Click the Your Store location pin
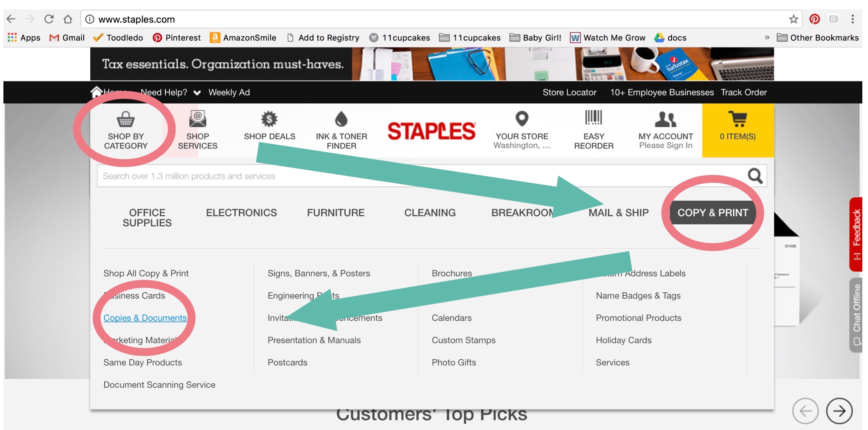This screenshot has height=430, width=868. pyautogui.click(x=522, y=119)
